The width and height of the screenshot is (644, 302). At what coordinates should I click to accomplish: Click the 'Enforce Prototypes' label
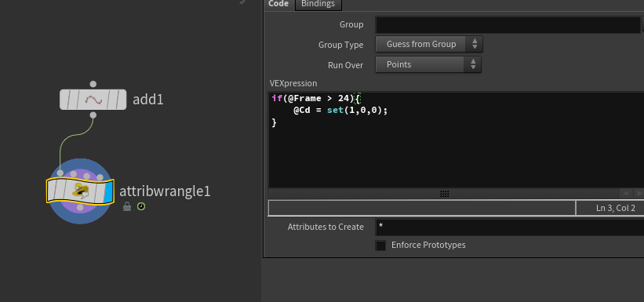tap(428, 246)
